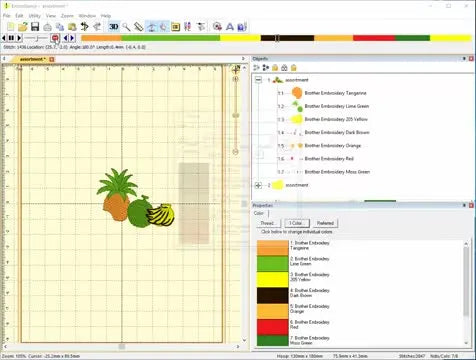Click the lime green segment in color bar
The image size is (476, 360).
point(171,38)
